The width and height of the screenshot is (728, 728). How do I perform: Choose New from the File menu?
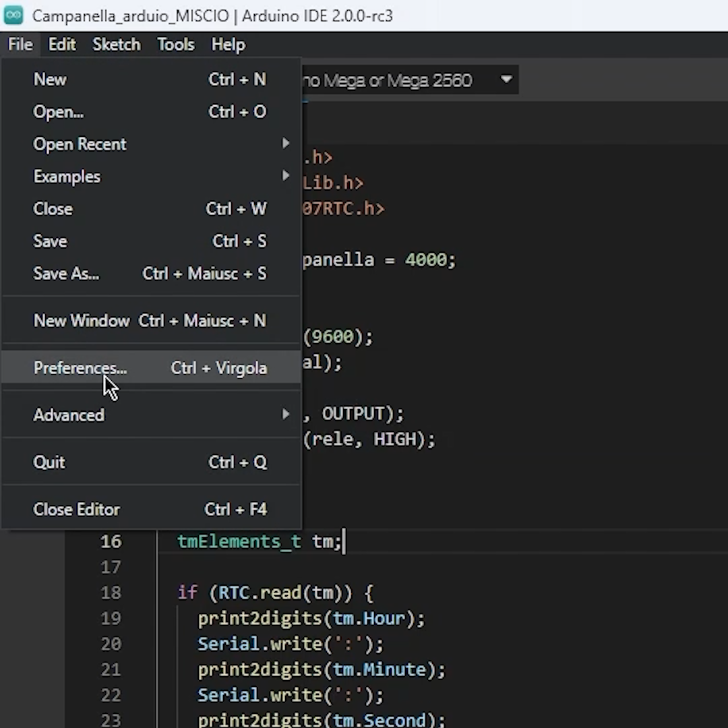point(151,80)
